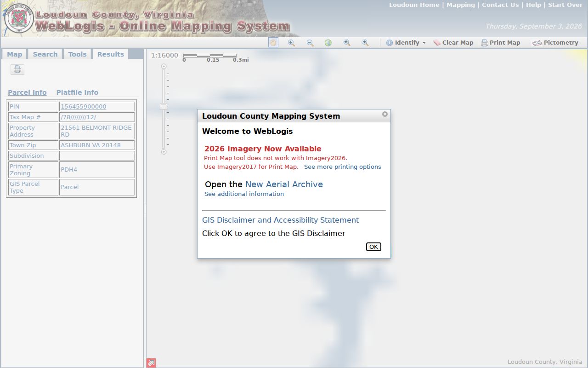Click See more printing options

pos(343,167)
